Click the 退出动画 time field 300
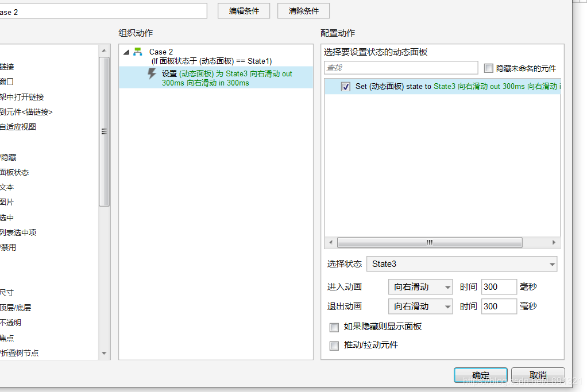The image size is (587, 392). [x=499, y=306]
